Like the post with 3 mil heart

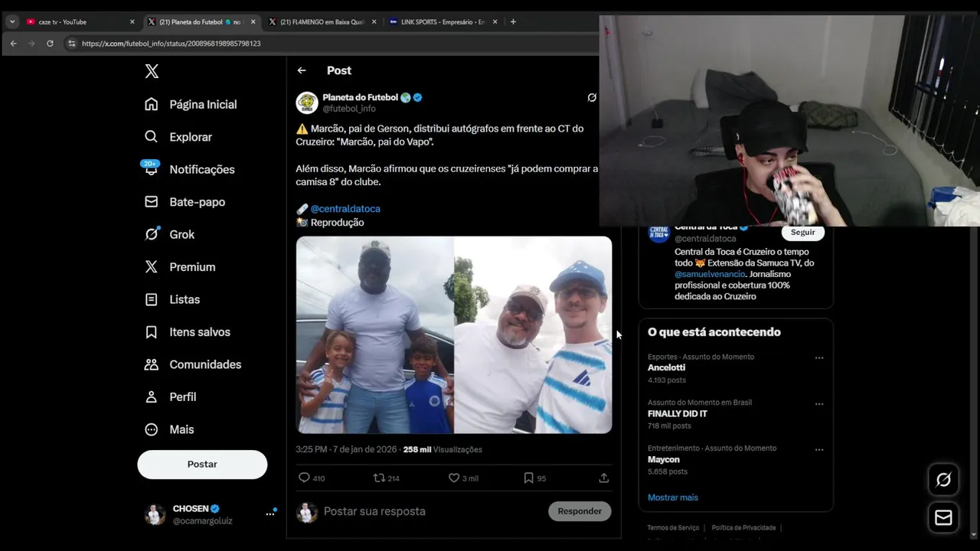pos(454,478)
